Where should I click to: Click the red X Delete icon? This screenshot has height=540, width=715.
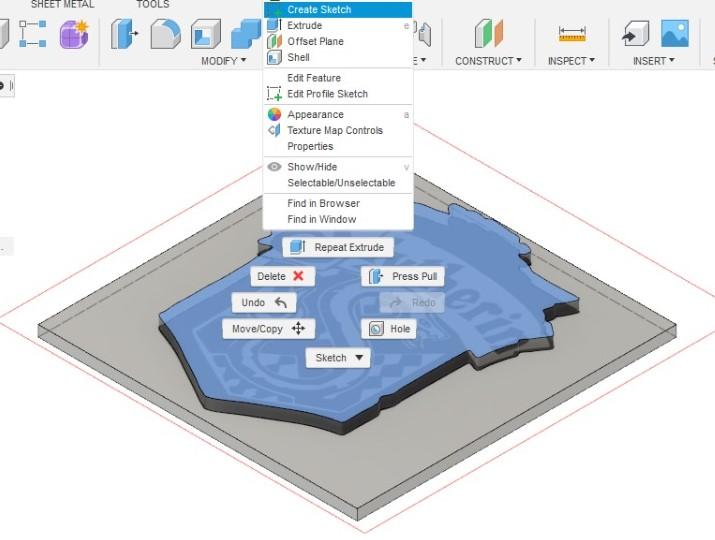click(x=299, y=276)
